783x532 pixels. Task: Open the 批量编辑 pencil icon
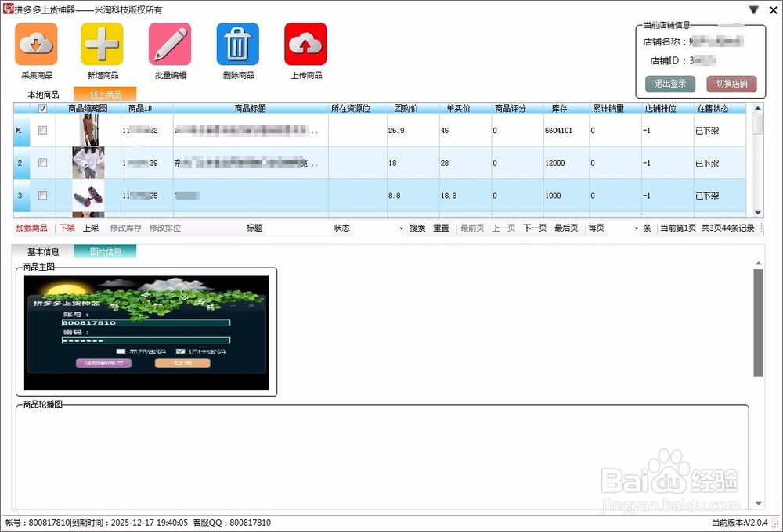[170, 44]
